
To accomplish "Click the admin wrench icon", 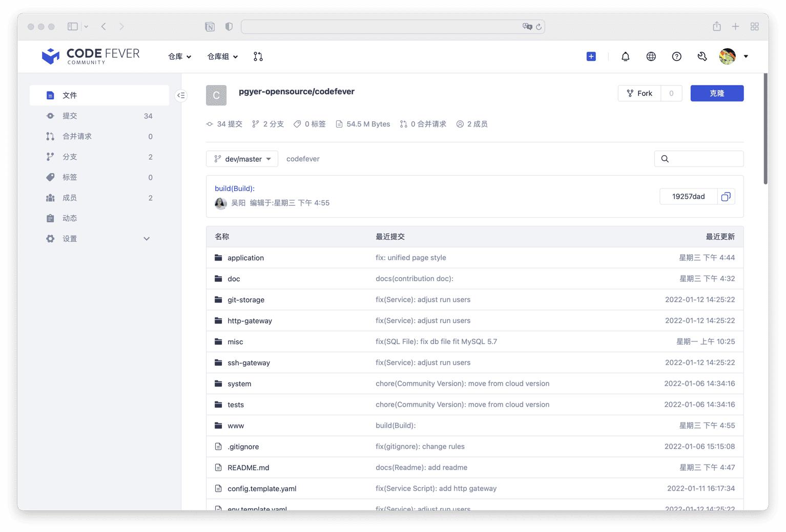I will pos(702,56).
